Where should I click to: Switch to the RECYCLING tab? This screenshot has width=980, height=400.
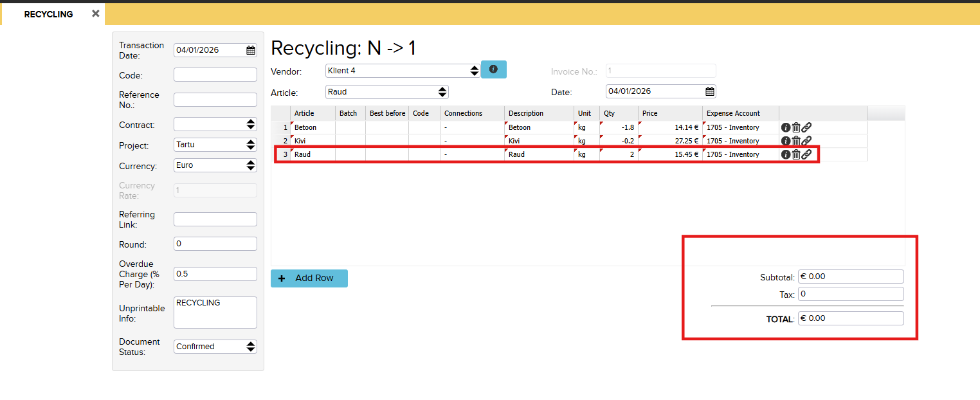coord(48,14)
